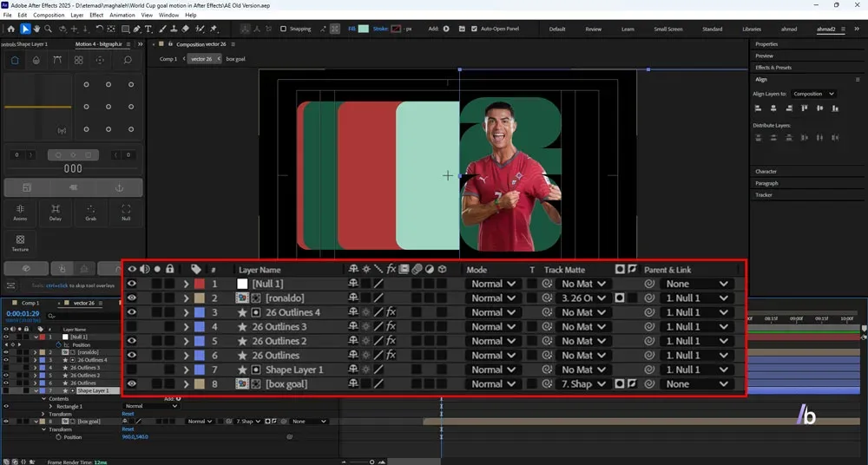Run the Delay tool in Motion 4

click(56, 213)
